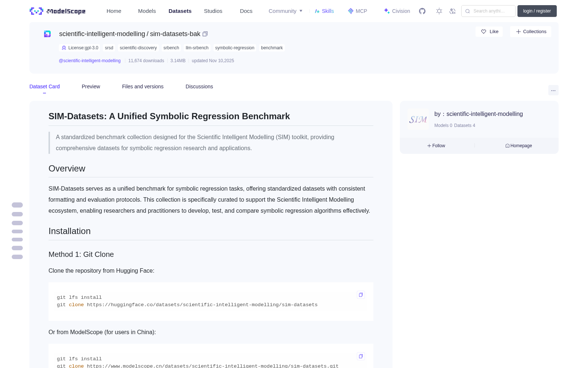Open the Studios page
The height and width of the screenshot is (368, 588).
coord(213,11)
